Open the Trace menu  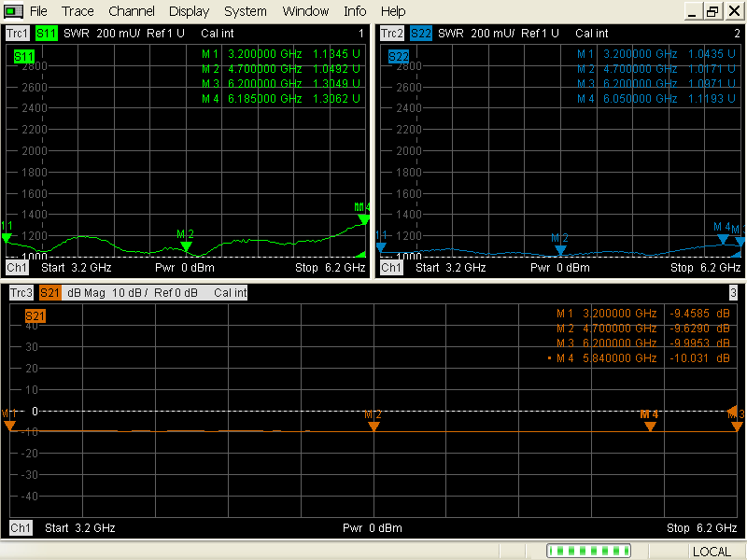[x=78, y=11]
